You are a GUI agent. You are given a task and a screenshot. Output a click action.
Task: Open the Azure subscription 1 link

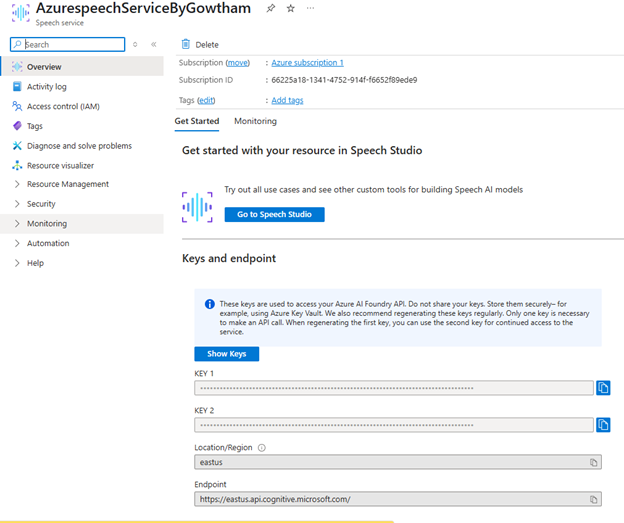(x=307, y=63)
